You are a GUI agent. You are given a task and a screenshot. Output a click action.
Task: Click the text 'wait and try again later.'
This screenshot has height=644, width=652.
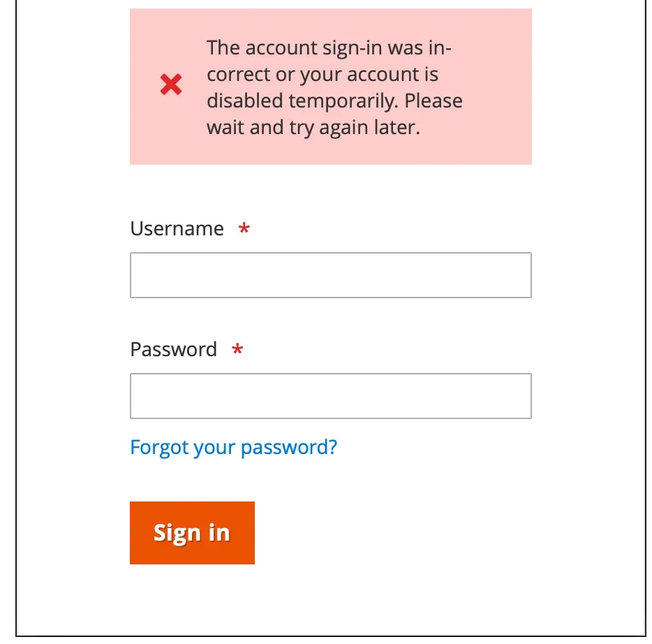pos(313,128)
